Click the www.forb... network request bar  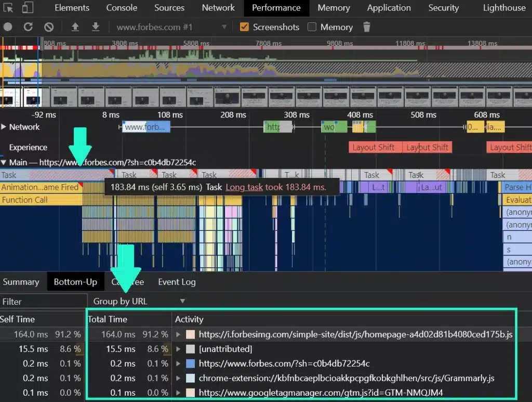[x=146, y=127]
